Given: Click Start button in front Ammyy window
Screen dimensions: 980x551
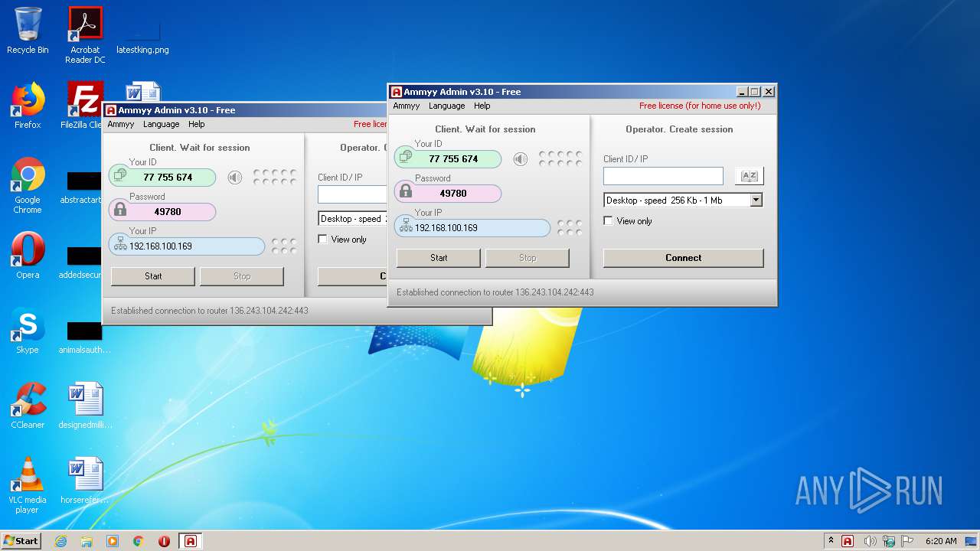Looking at the screenshot, I should (x=439, y=258).
